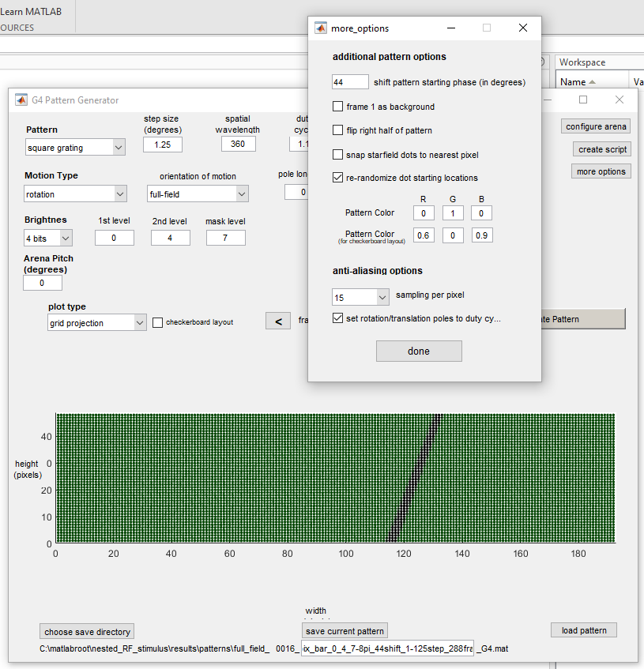
Task: Click the G4 Pattern Generator window icon
Action: coord(21,100)
